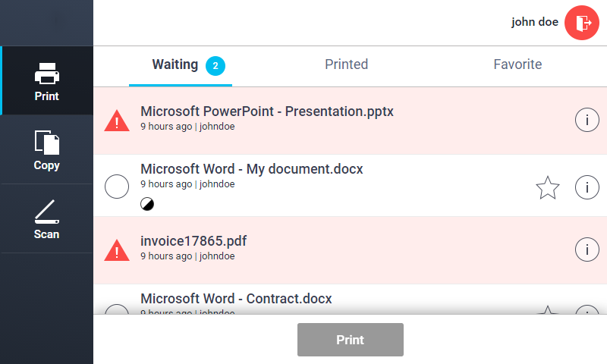Click warning icon on invoice17865.pdf job
Image resolution: width=607 pixels, height=364 pixels.
pos(116,249)
